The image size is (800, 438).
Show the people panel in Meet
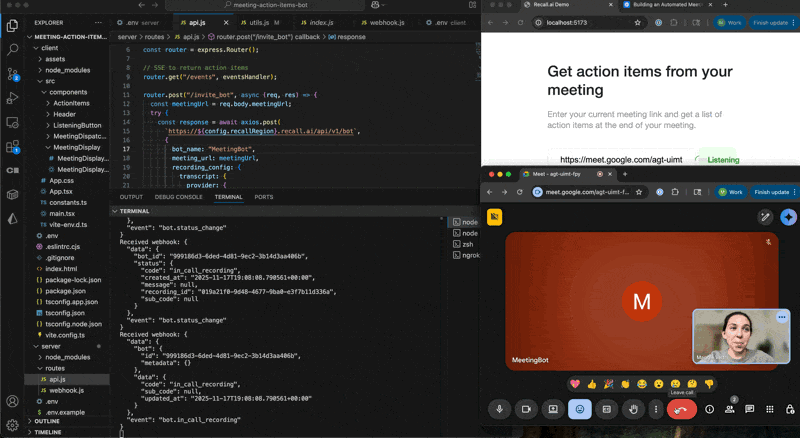[x=730, y=409]
